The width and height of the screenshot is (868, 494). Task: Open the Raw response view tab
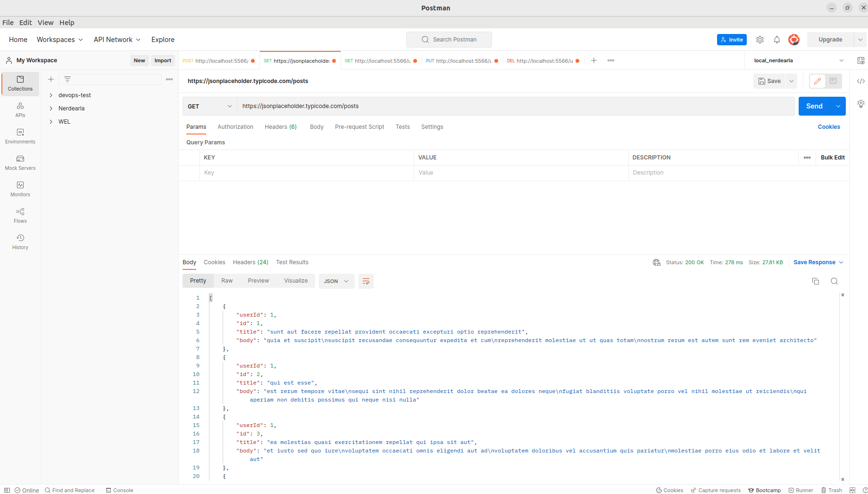coord(227,281)
